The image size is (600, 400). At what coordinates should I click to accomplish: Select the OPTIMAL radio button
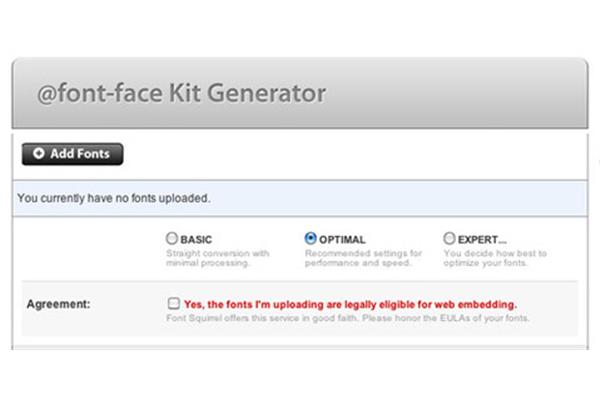310,238
